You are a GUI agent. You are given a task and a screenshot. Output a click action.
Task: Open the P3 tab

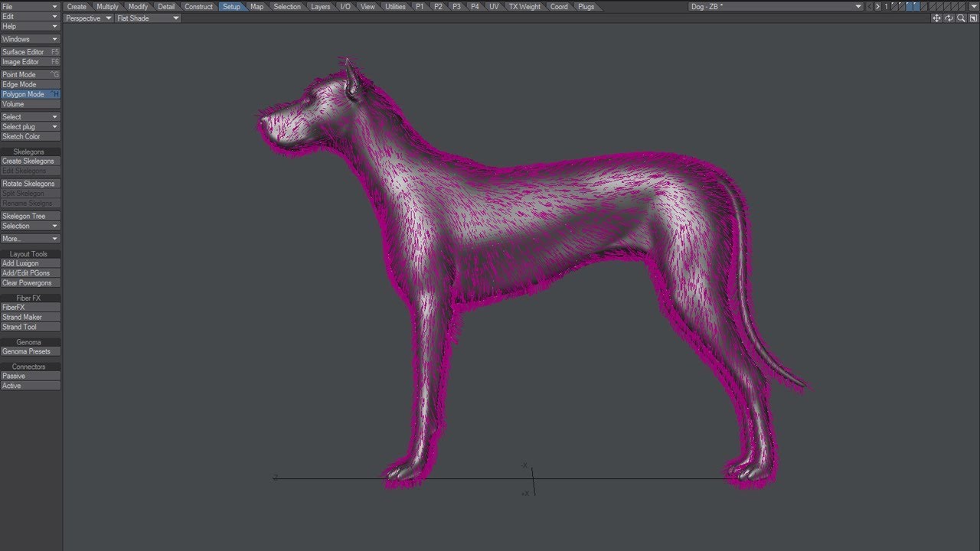[x=456, y=6]
